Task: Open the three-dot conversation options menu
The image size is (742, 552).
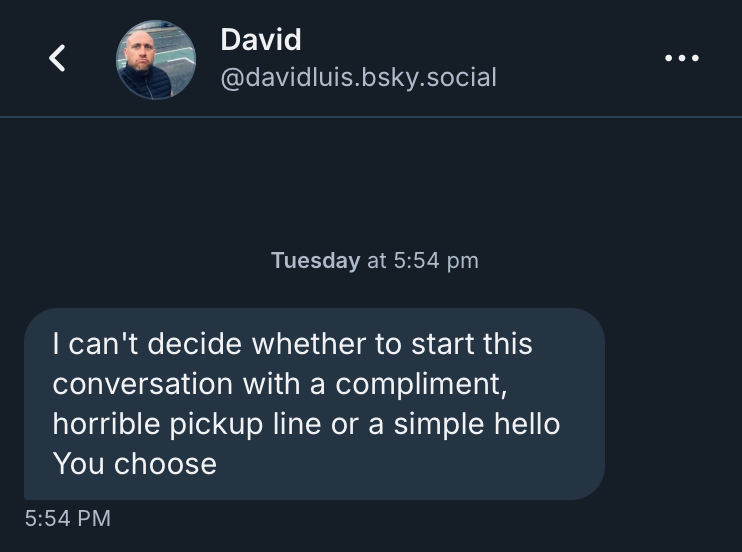Action: (x=682, y=58)
